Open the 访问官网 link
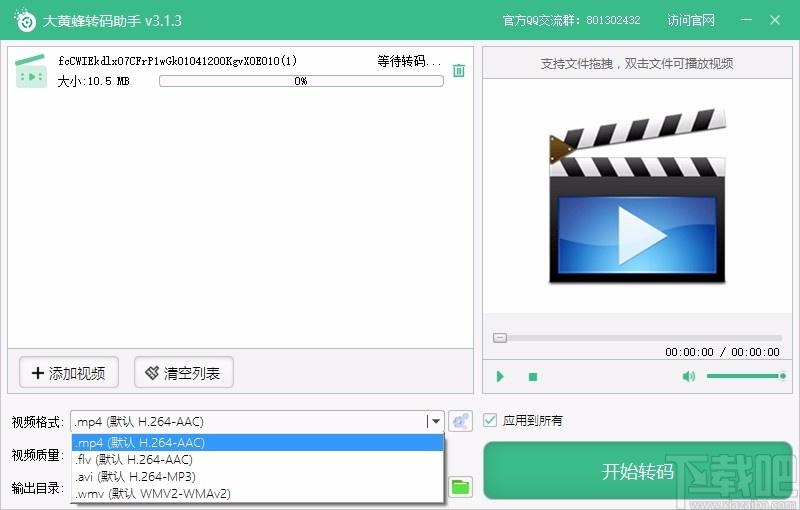Viewport: 800px width, 510px height. pos(691,20)
